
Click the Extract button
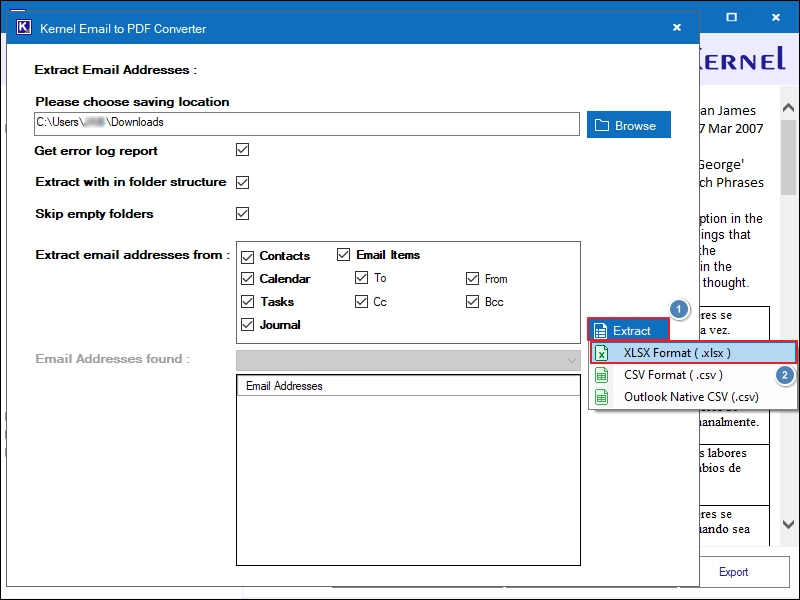pos(628,330)
